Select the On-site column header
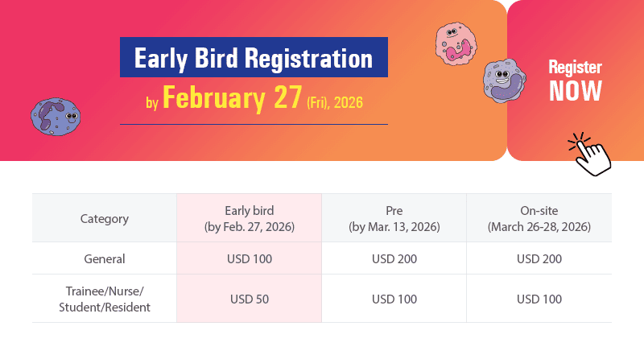This screenshot has width=644, height=355. 539,218
